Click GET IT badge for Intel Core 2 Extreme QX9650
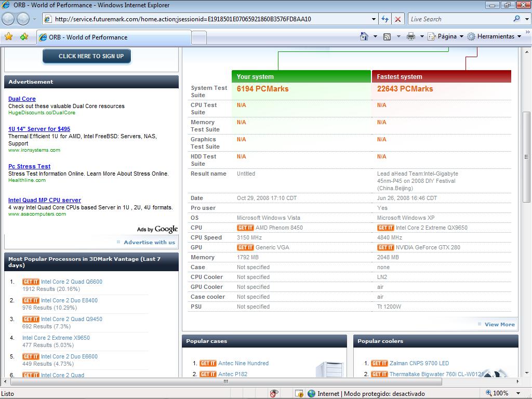 [385, 228]
